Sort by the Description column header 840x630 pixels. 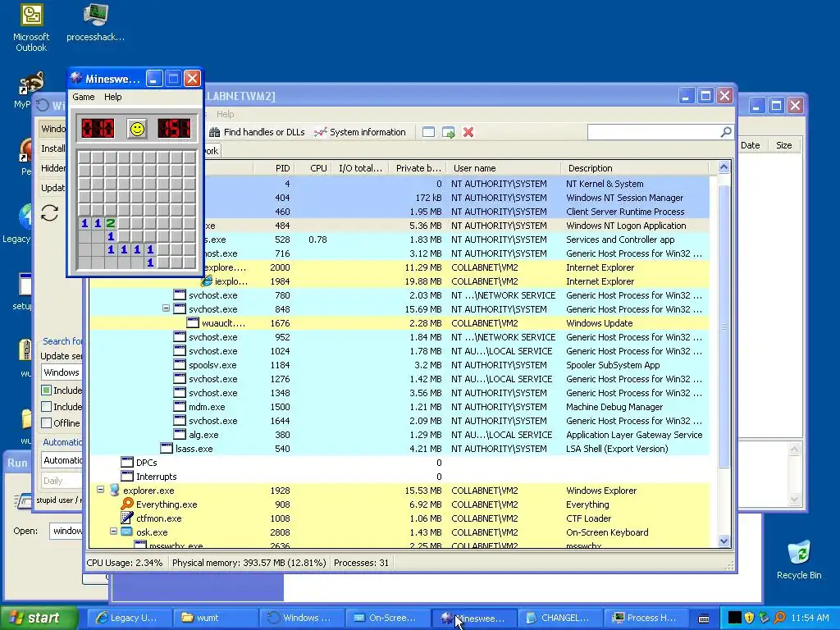[634, 168]
